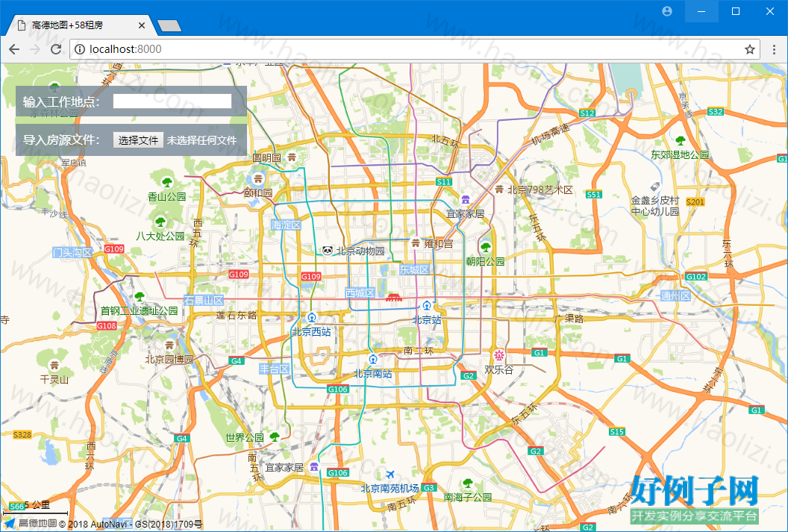Click the 未选择任何文件 text
Screen dimensions: 788x532
(201, 140)
